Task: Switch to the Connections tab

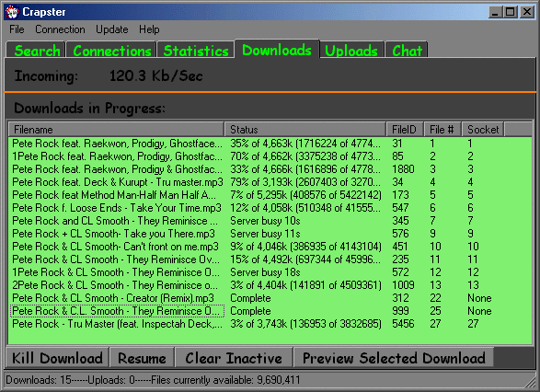Action: [111, 51]
